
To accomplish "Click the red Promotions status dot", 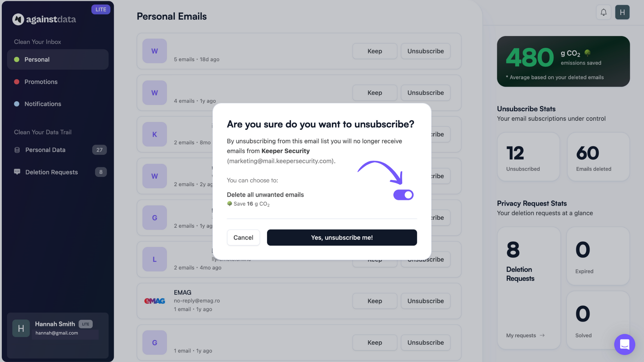I will (x=16, y=82).
